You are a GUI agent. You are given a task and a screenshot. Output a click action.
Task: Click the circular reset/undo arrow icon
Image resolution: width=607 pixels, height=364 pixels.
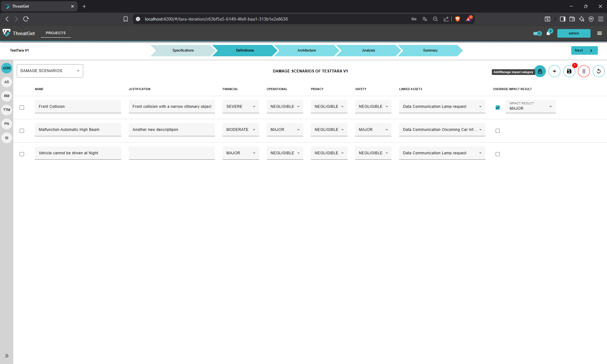point(598,71)
